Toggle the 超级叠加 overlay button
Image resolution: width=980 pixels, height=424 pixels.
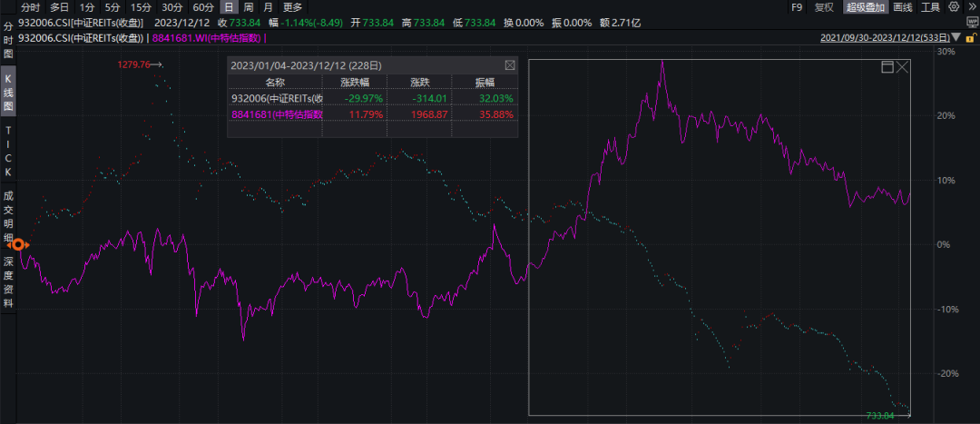865,7
